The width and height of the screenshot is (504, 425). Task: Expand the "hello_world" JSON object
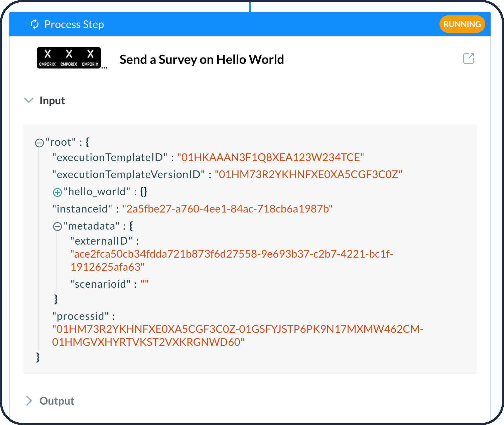click(x=57, y=192)
